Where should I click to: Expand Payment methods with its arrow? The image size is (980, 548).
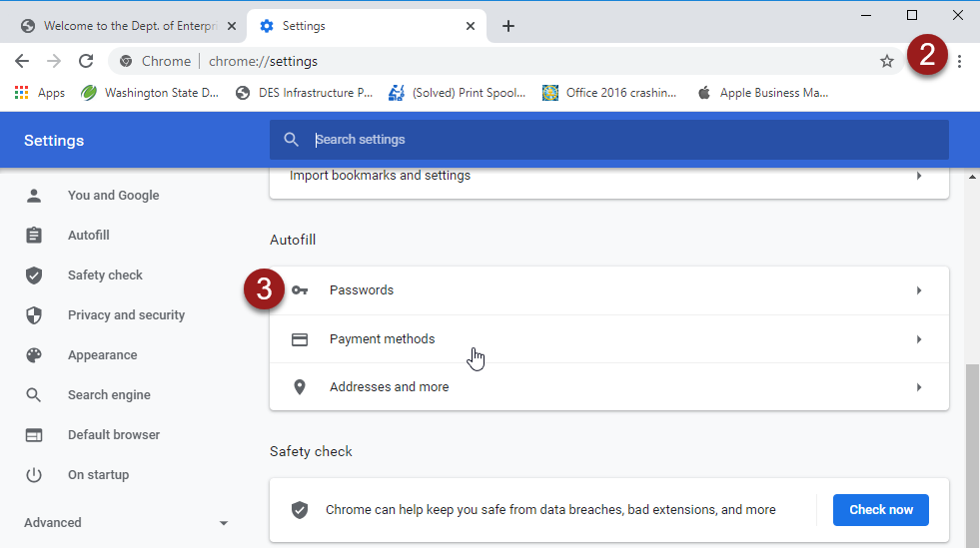919,339
